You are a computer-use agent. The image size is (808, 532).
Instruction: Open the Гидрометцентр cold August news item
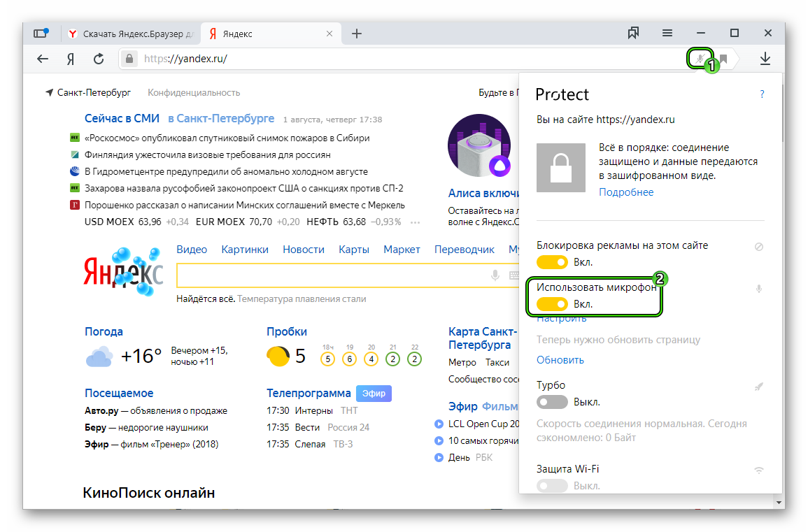coord(226,171)
